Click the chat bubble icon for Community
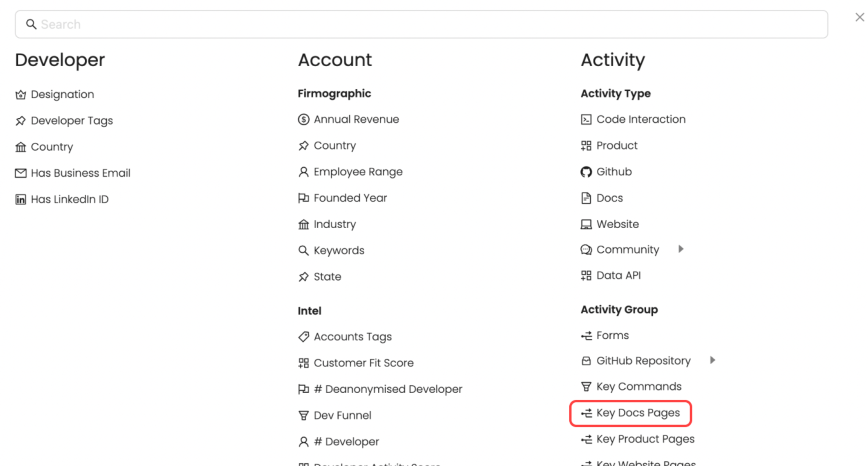Image resolution: width=868 pixels, height=466 pixels. 586,250
